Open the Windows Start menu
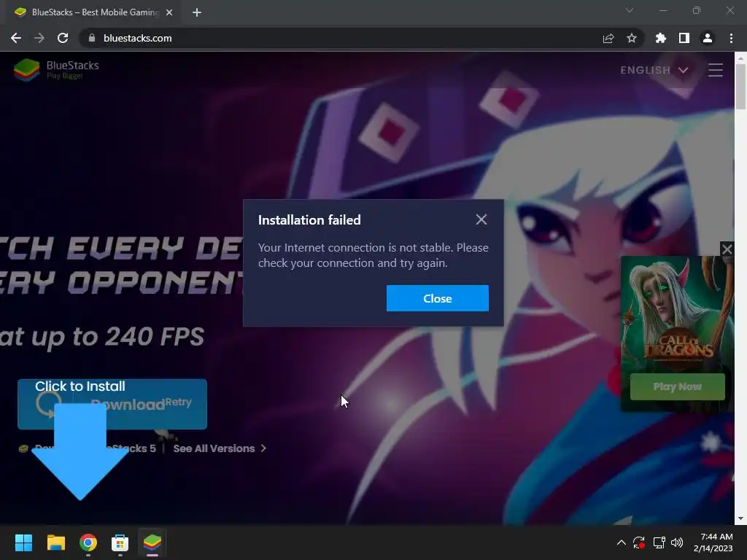 [23, 542]
